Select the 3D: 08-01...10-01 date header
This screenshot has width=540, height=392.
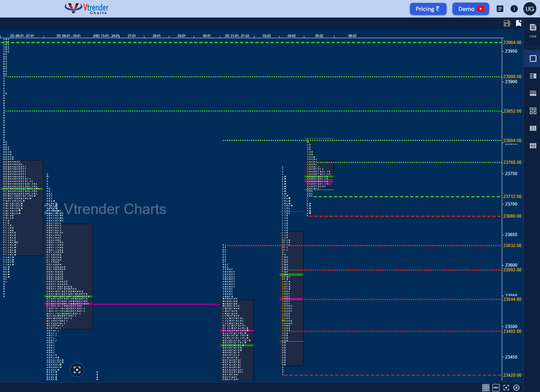coord(68,36)
